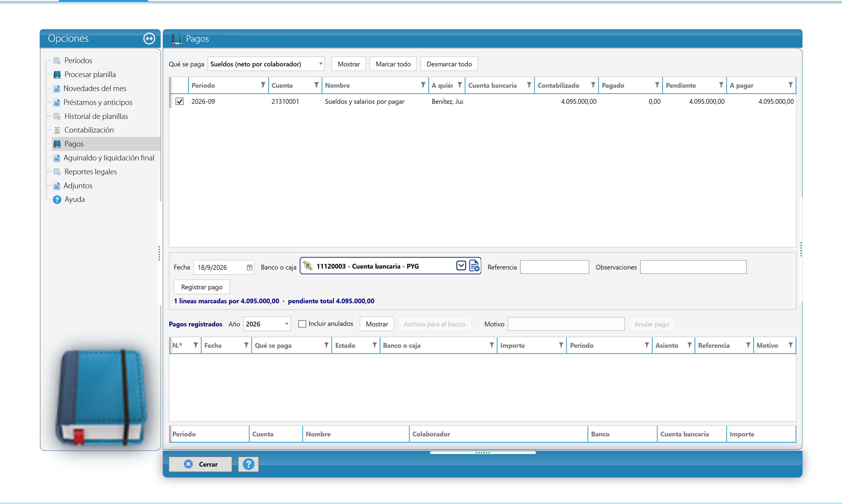Click the filter icon on the Asiento column
The height and width of the screenshot is (504, 842).
click(690, 345)
